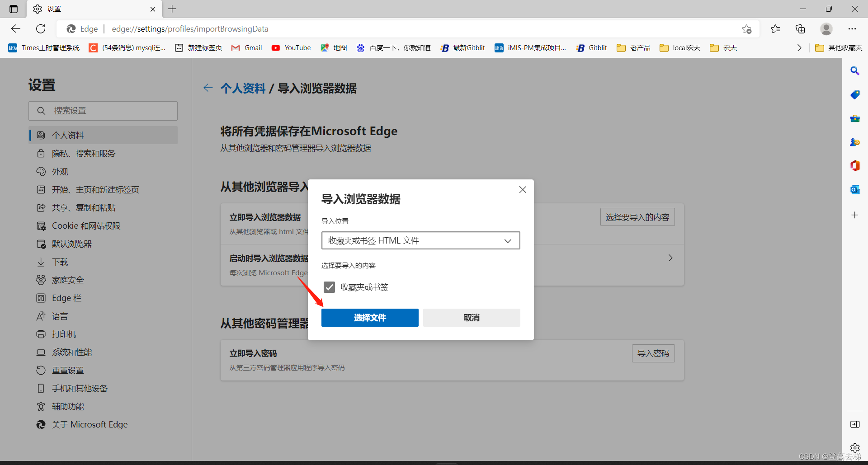Viewport: 868px width, 465px height.
Task: Select 打印机 settings item
Action: (103, 334)
